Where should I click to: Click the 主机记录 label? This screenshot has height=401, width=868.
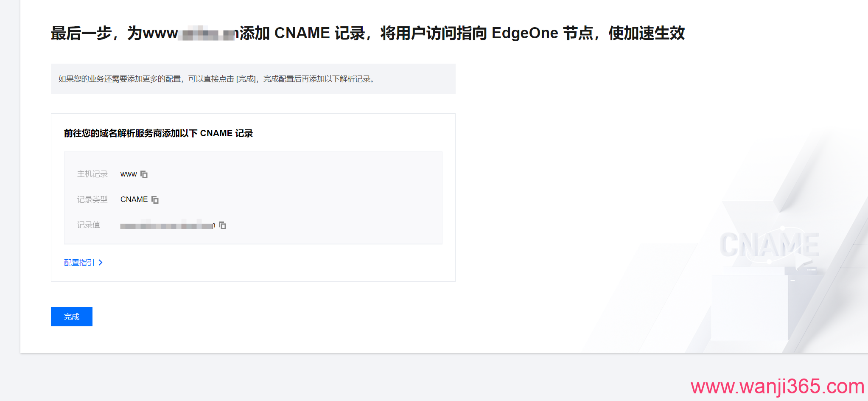tap(92, 174)
